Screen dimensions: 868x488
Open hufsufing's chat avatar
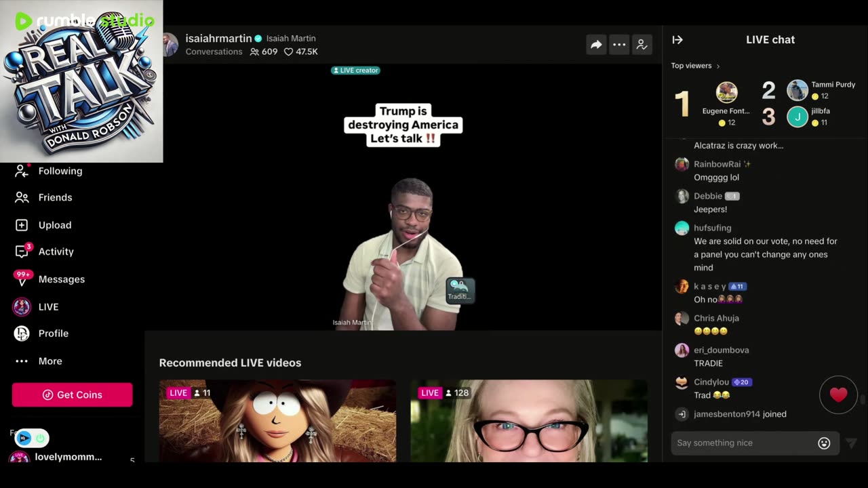point(682,228)
